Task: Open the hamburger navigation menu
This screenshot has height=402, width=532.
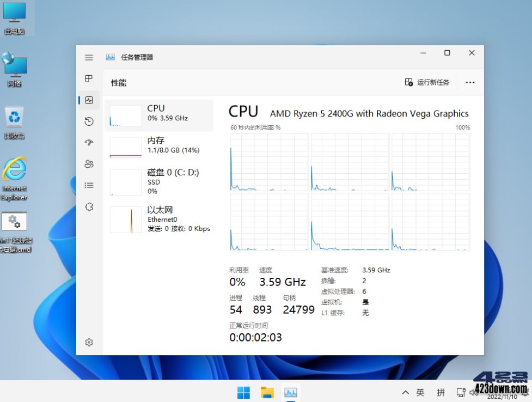Action: pos(89,57)
